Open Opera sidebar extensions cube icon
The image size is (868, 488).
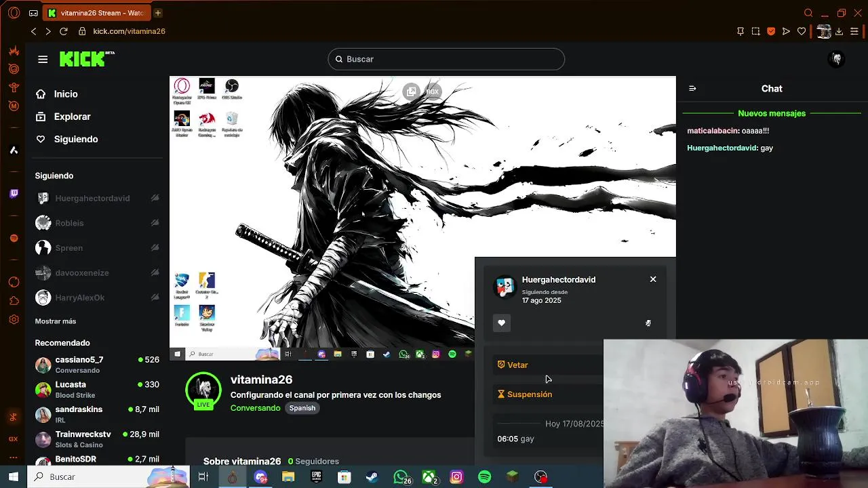(14, 300)
